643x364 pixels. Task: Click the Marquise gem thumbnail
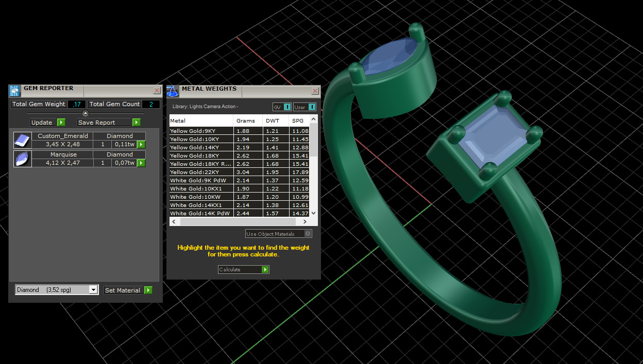click(23, 159)
